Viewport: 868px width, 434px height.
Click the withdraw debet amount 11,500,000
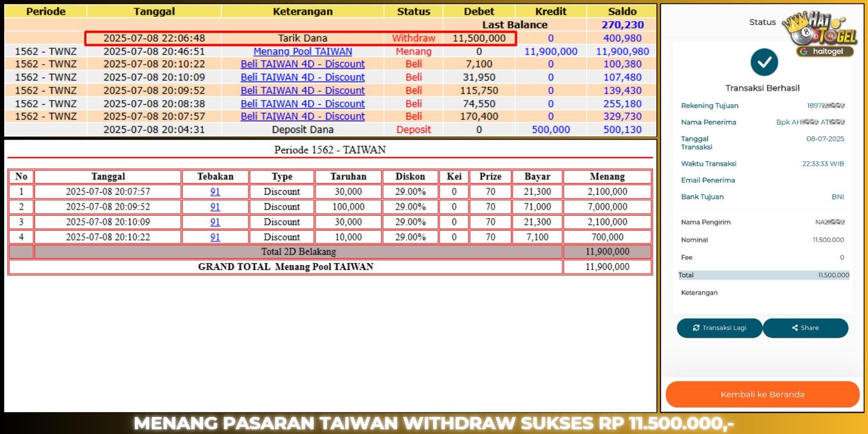(x=479, y=38)
